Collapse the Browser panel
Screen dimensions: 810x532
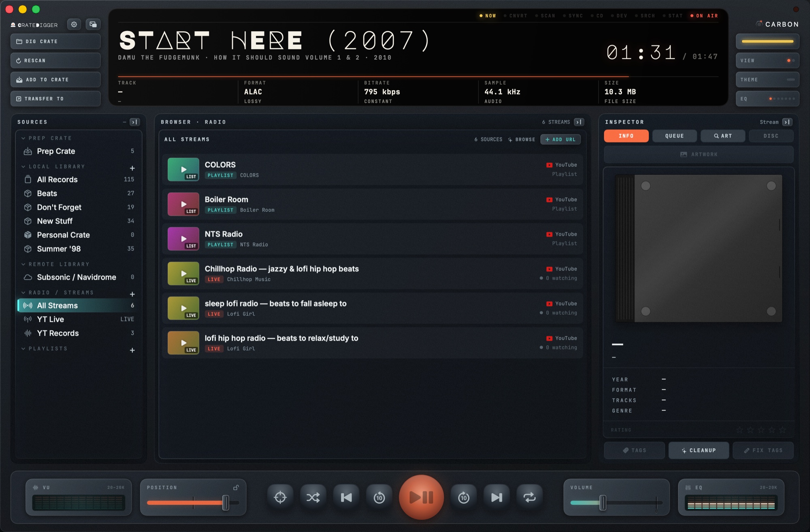(x=579, y=122)
